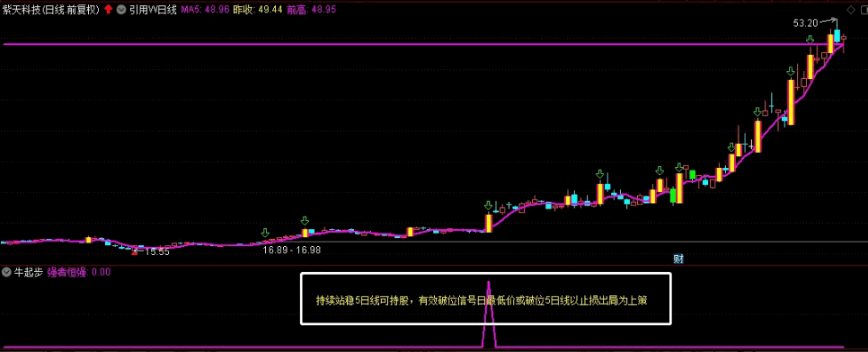868x352 pixels.
Task: Click the 财 marker on the time axis
Action: click(678, 259)
